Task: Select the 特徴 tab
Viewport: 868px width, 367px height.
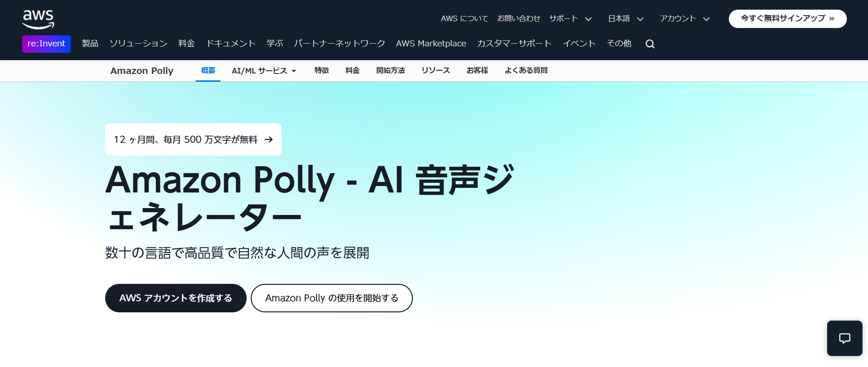Action: coord(321,70)
